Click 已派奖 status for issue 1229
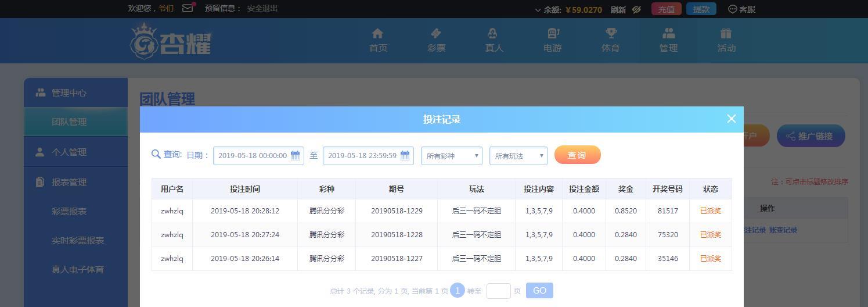Viewport: 868px width, 307px height. click(x=711, y=211)
